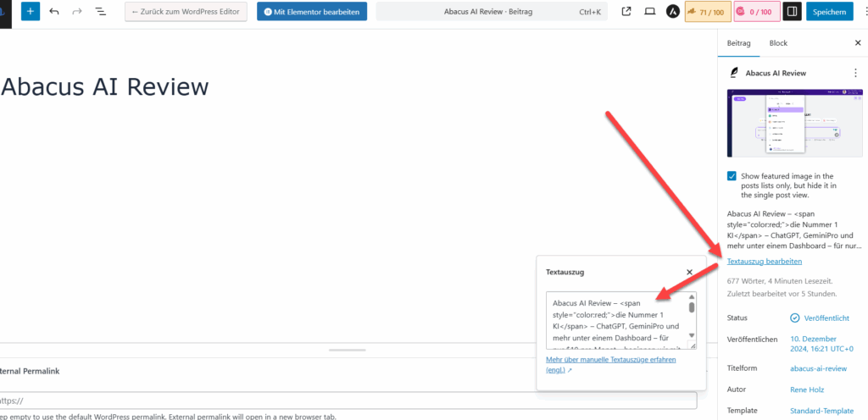
Task: Open the document overview list
Action: pyautogui.click(x=101, y=11)
